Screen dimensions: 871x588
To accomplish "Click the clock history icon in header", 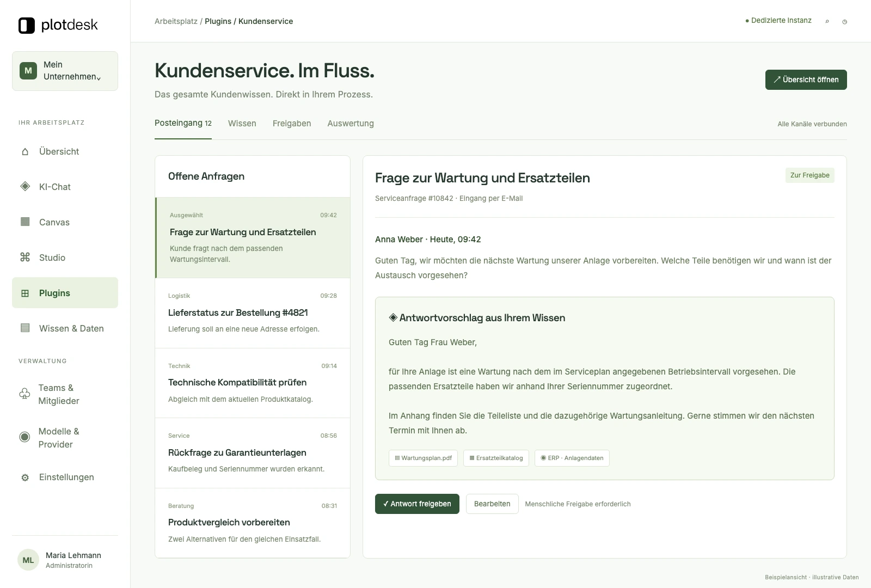I will tap(844, 22).
